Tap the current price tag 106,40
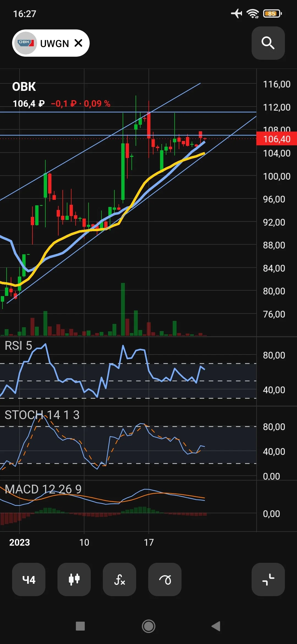 tap(277, 139)
